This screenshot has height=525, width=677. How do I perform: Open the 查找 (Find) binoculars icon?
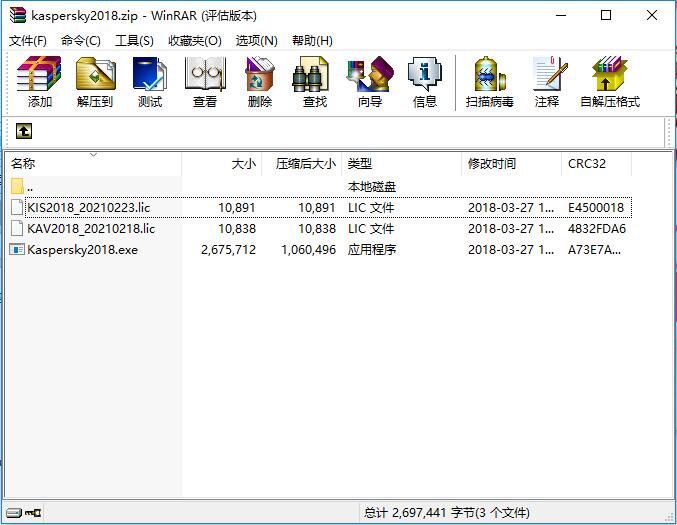point(314,82)
